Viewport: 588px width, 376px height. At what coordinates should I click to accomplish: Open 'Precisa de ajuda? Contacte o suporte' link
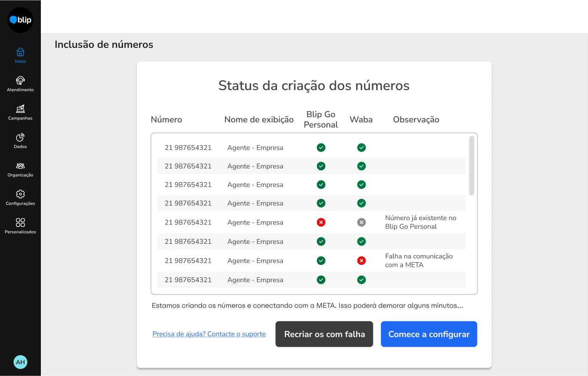(209, 334)
